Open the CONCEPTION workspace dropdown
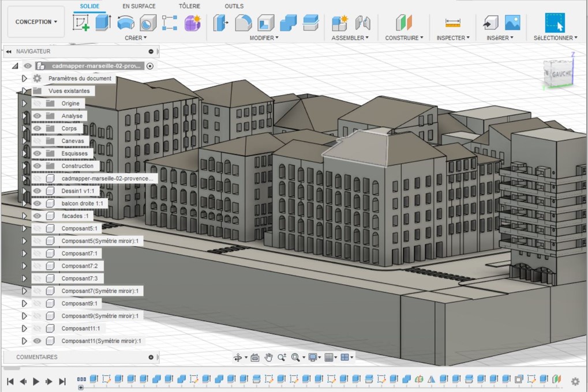This screenshot has width=588, height=392. [36, 22]
